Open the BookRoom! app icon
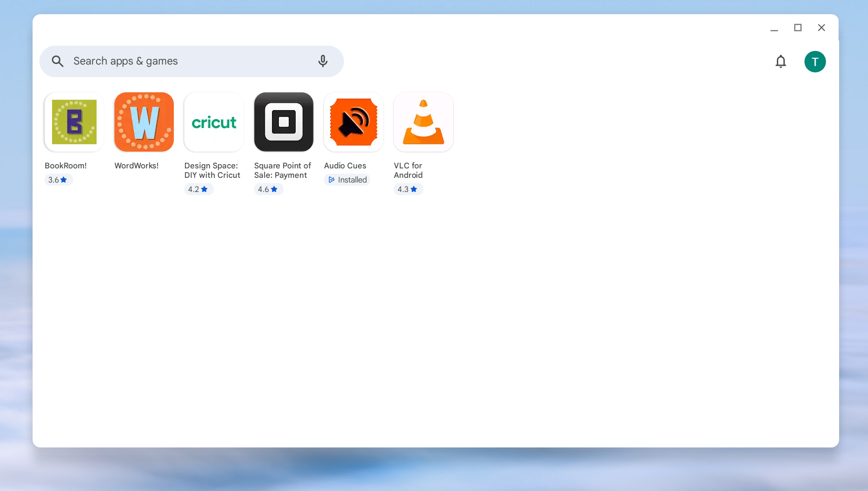 pyautogui.click(x=74, y=122)
